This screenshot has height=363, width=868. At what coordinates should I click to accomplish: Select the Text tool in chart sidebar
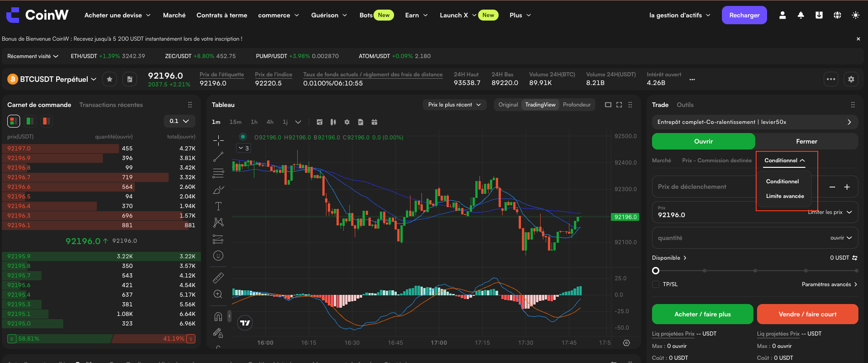click(x=218, y=206)
